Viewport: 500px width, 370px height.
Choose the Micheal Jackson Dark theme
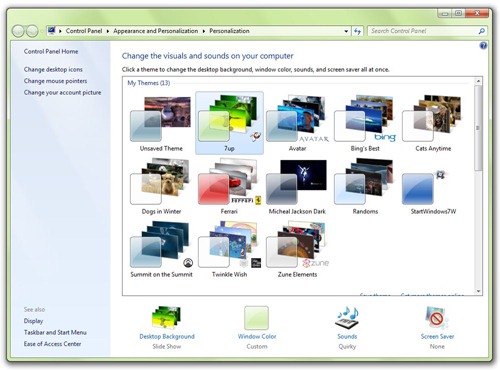(x=297, y=186)
